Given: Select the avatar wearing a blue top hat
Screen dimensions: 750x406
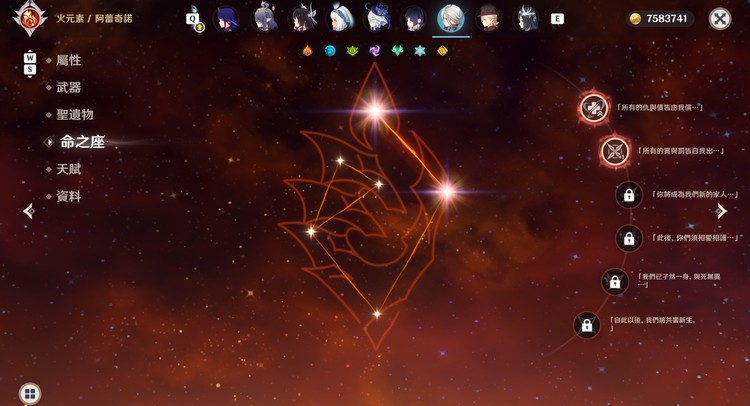Looking at the screenshot, I should coord(377,18).
